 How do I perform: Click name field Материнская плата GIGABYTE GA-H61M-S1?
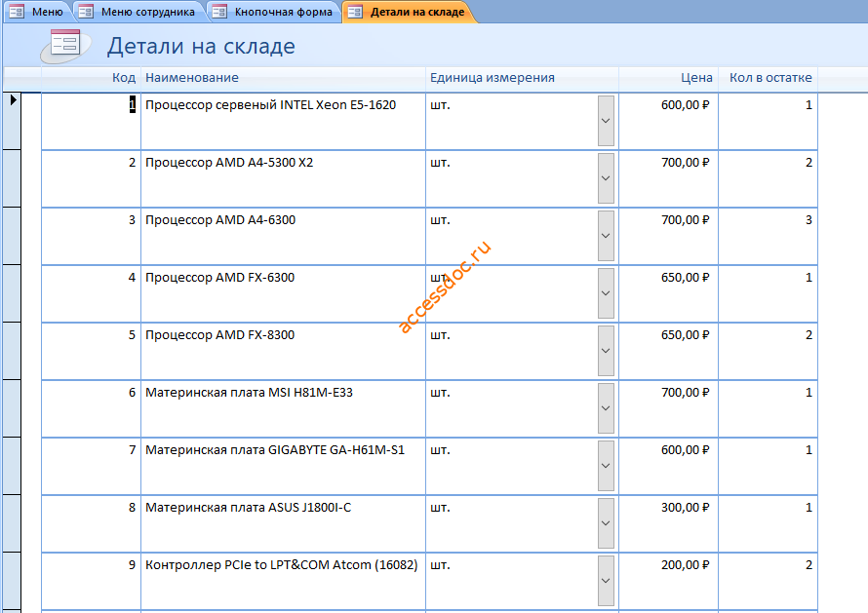(x=284, y=467)
